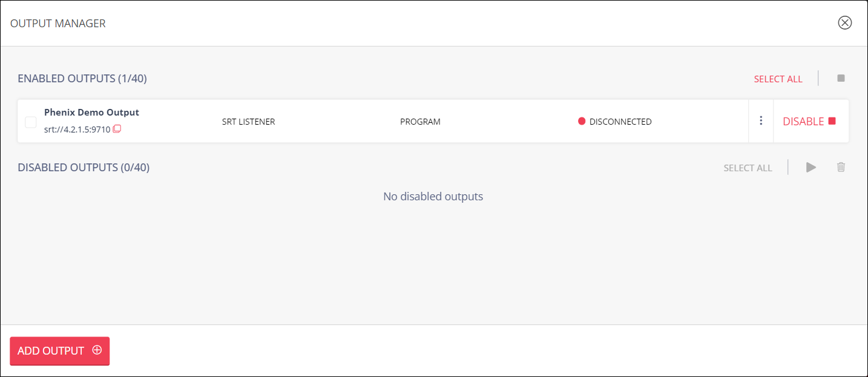Add a new output
This screenshot has height=377, width=868.
click(x=60, y=351)
